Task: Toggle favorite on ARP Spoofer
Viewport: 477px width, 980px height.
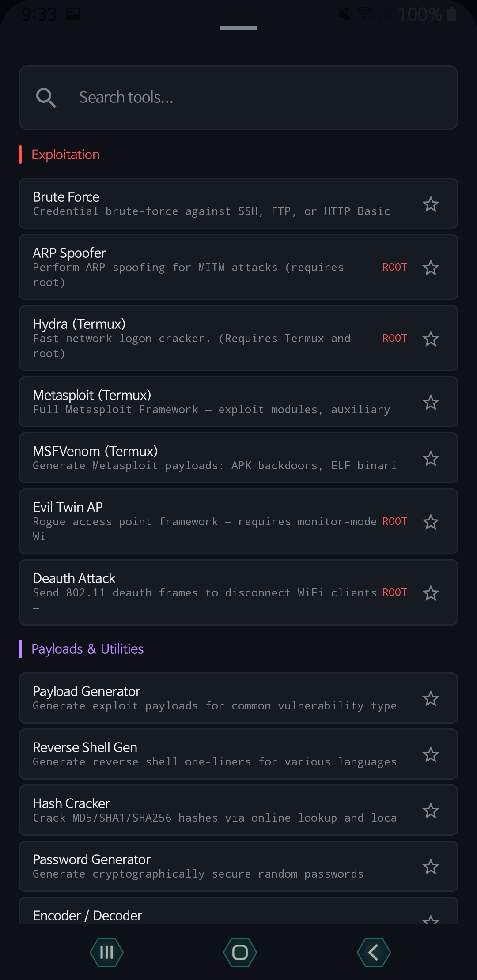Action: pyautogui.click(x=431, y=267)
